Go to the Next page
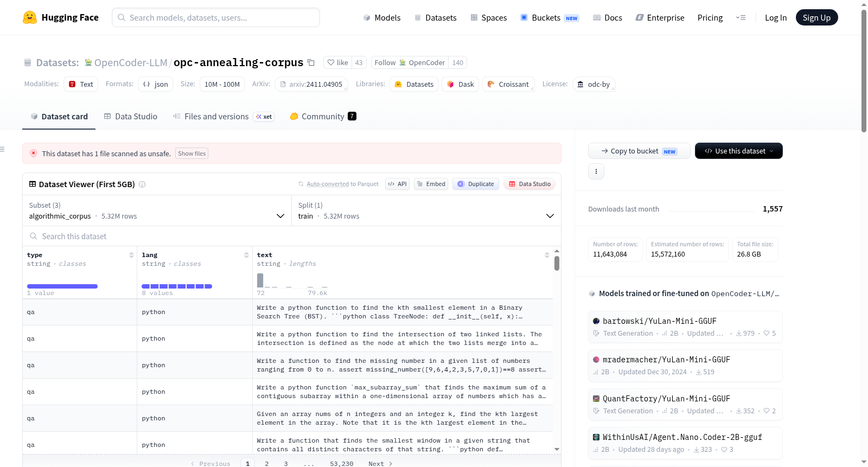The width and height of the screenshot is (868, 467). click(x=380, y=463)
